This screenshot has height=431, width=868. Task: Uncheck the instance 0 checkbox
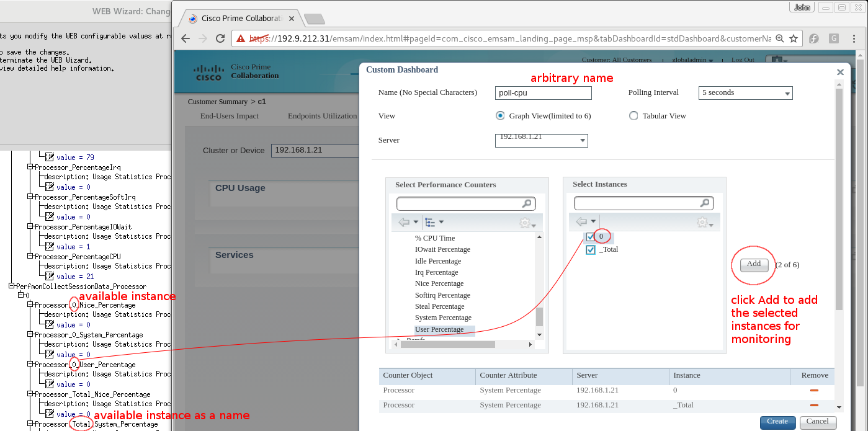click(x=591, y=237)
